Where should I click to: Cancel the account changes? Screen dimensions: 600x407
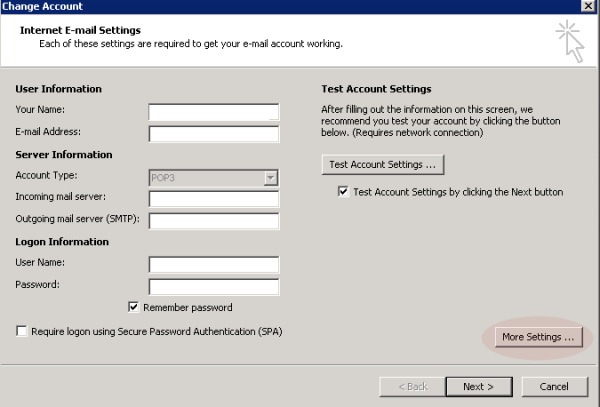click(x=554, y=387)
